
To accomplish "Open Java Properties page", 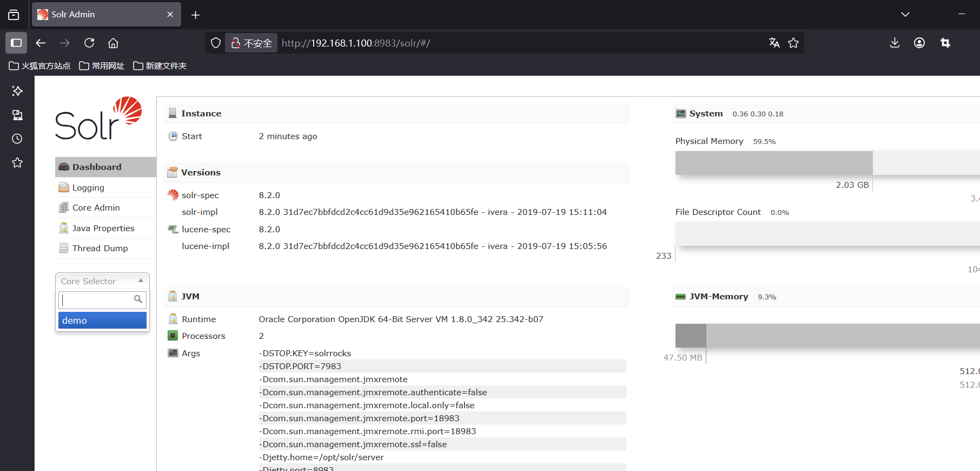I will [x=105, y=228].
